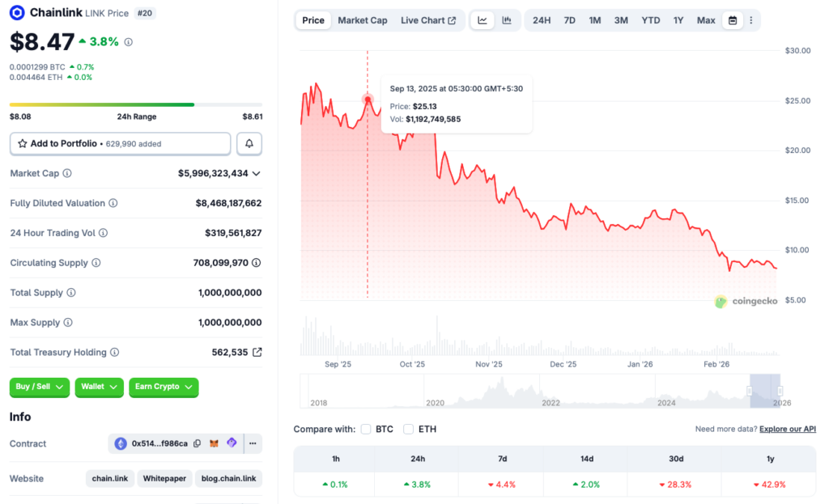
Task: Select the line chart view icon
Action: [482, 20]
